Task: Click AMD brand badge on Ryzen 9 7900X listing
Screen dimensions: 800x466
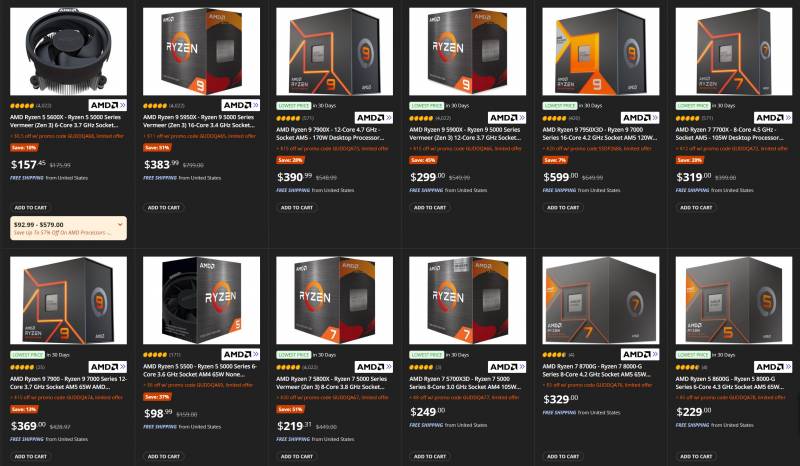Action: click(373, 117)
